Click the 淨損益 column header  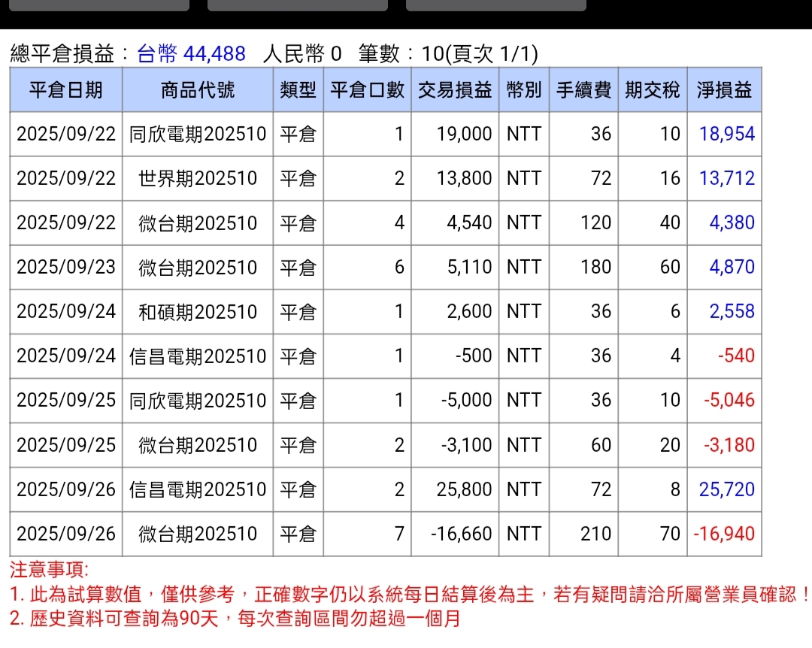[724, 90]
